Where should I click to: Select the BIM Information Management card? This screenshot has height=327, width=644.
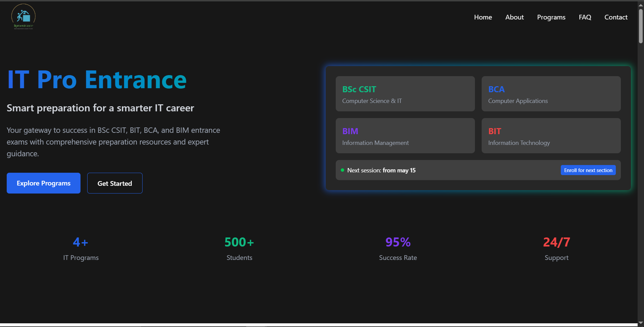[405, 135]
